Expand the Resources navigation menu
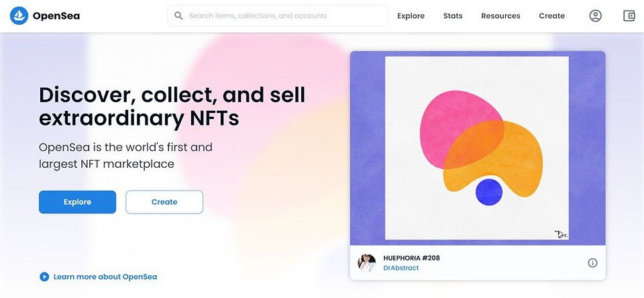 point(500,15)
